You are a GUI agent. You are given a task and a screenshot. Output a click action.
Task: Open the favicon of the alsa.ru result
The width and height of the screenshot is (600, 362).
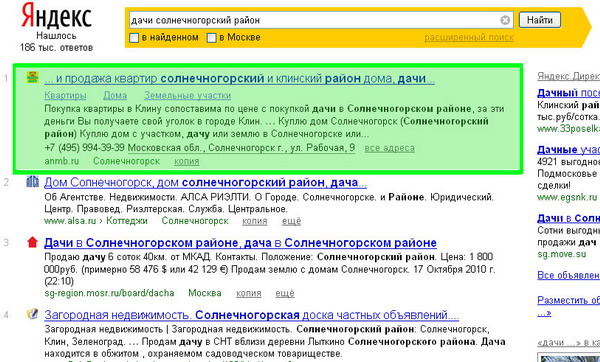33,181
